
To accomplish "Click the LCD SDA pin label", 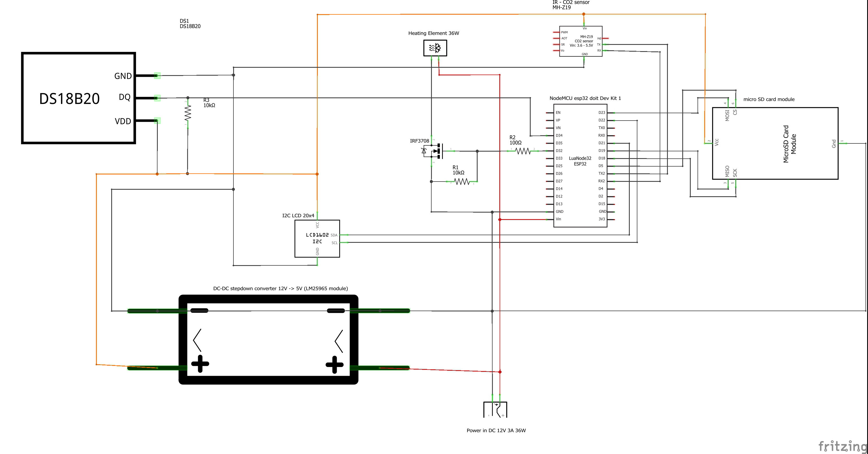I will 334,235.
